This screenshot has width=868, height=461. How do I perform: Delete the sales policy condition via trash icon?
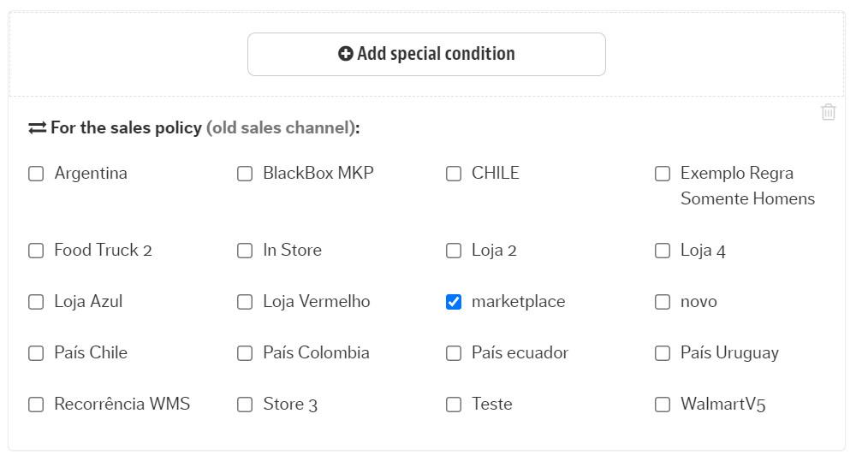pyautogui.click(x=828, y=112)
